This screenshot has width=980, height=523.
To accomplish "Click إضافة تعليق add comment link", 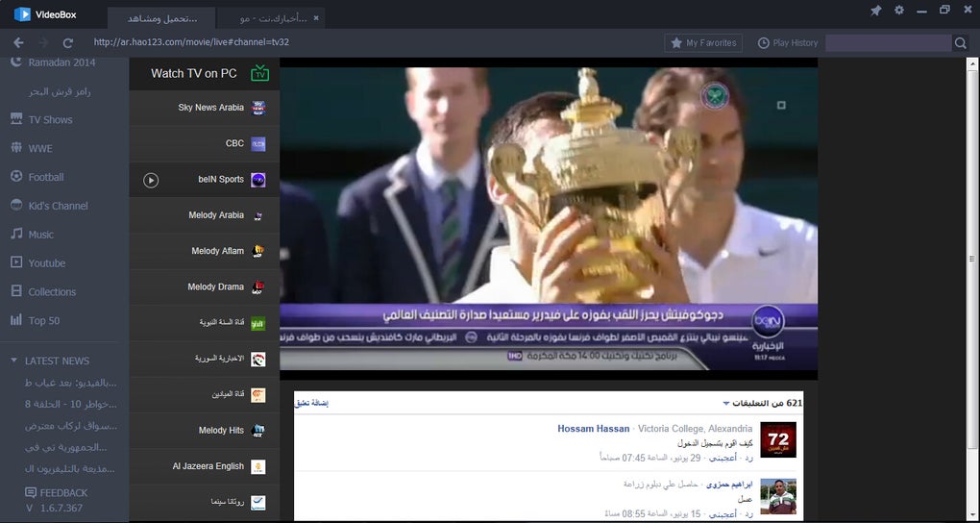I will click(312, 403).
